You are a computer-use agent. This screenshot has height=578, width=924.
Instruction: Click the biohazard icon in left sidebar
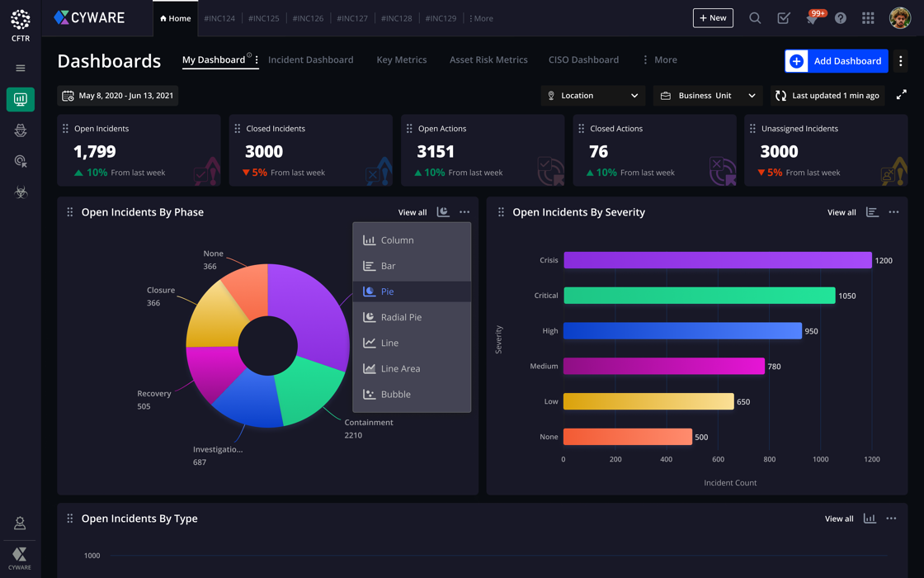coord(21,192)
